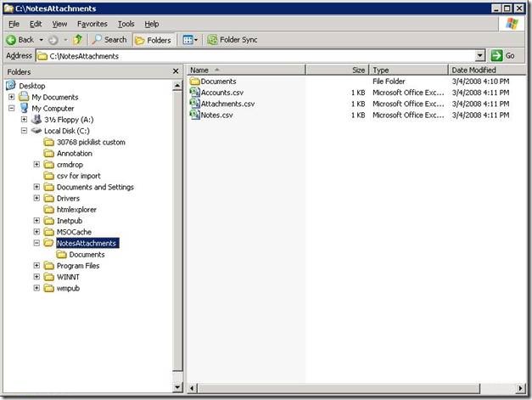The image size is (532, 400).
Task: Toggle the Folders pane button
Action: click(153, 40)
